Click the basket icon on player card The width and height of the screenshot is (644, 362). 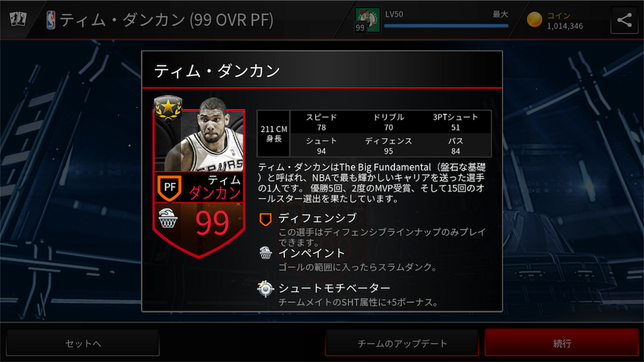[168, 218]
